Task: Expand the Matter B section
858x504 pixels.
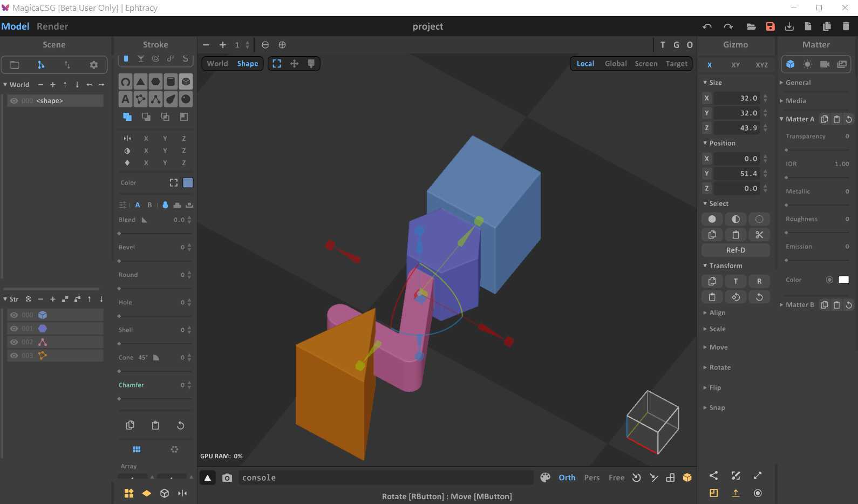Action: click(x=796, y=305)
